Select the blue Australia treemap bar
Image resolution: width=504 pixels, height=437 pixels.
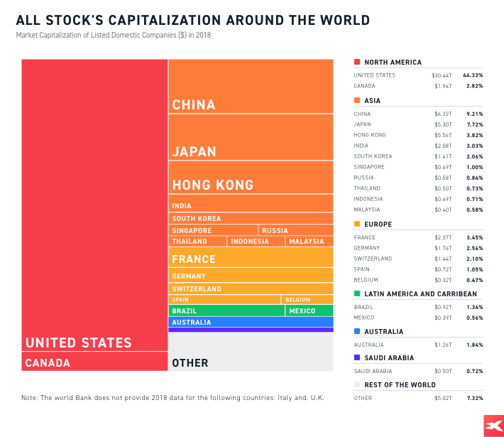tap(251, 322)
